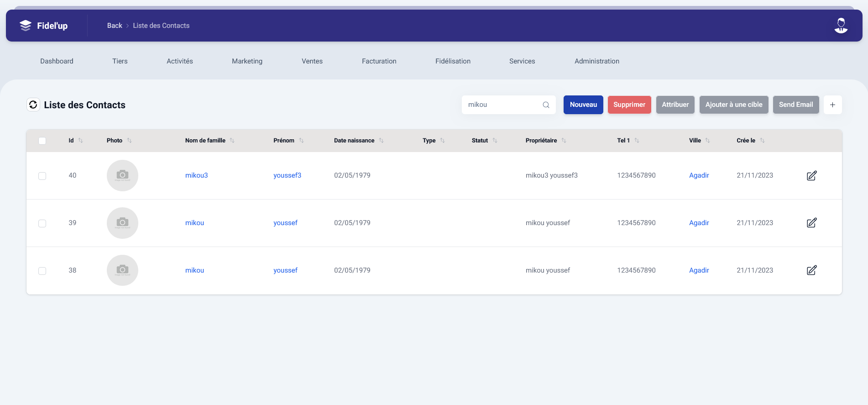Open the Facturation menu
This screenshot has height=405, width=868.
[x=379, y=61]
